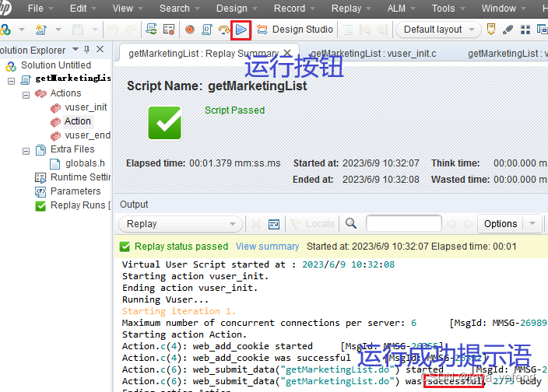Open the Solution Explorer dropdown arrow
The width and height of the screenshot is (548, 392).
[76, 49]
